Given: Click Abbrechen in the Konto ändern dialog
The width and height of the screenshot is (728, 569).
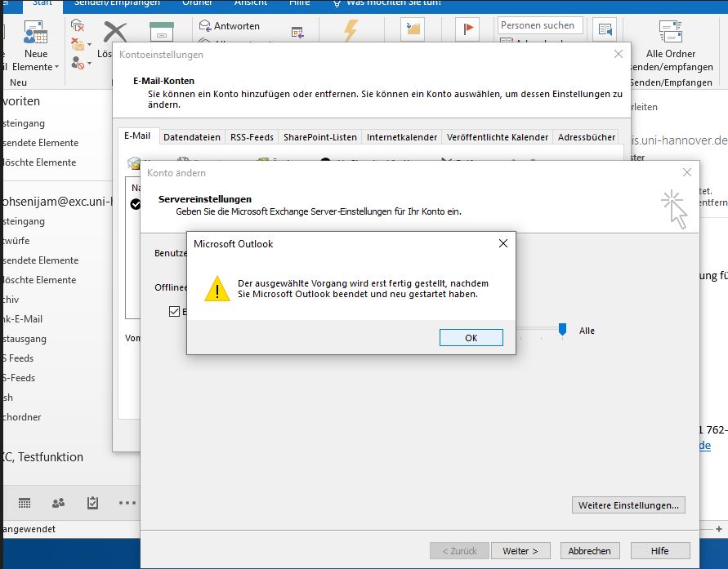Looking at the screenshot, I should (590, 551).
